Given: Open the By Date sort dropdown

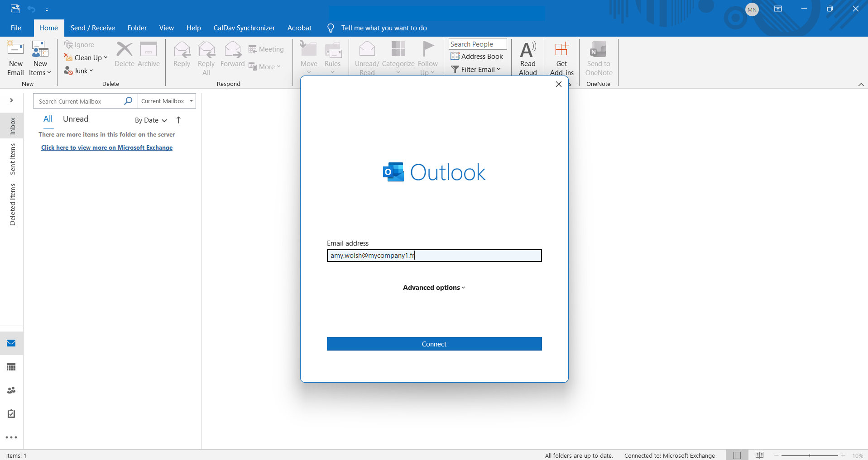Looking at the screenshot, I should [151, 120].
